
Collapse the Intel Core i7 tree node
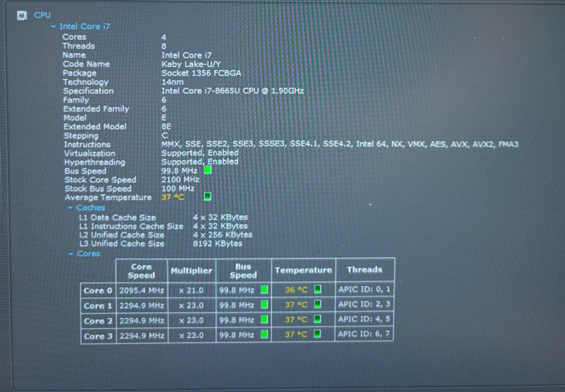(54, 27)
